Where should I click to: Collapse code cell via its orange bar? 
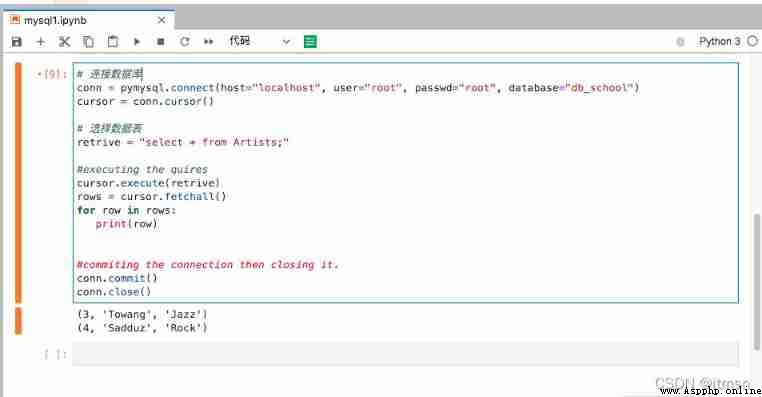[x=18, y=183]
